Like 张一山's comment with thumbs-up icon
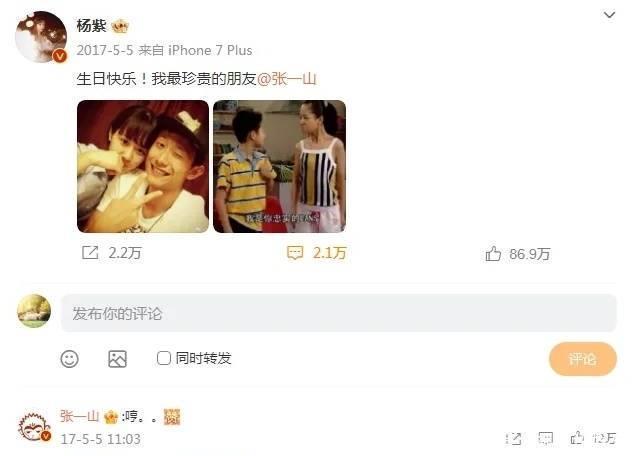This screenshot has height=456, width=635. [577, 438]
